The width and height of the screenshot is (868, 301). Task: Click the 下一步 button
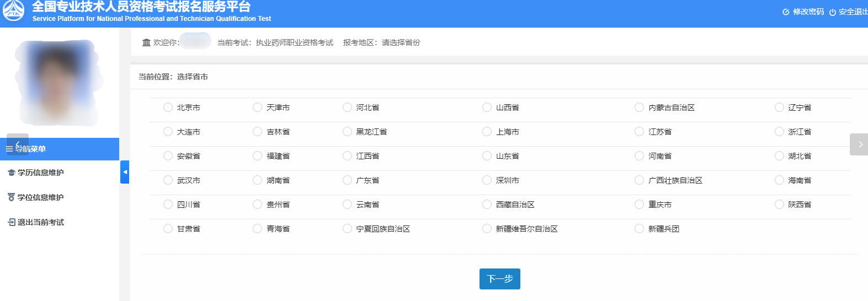(499, 279)
